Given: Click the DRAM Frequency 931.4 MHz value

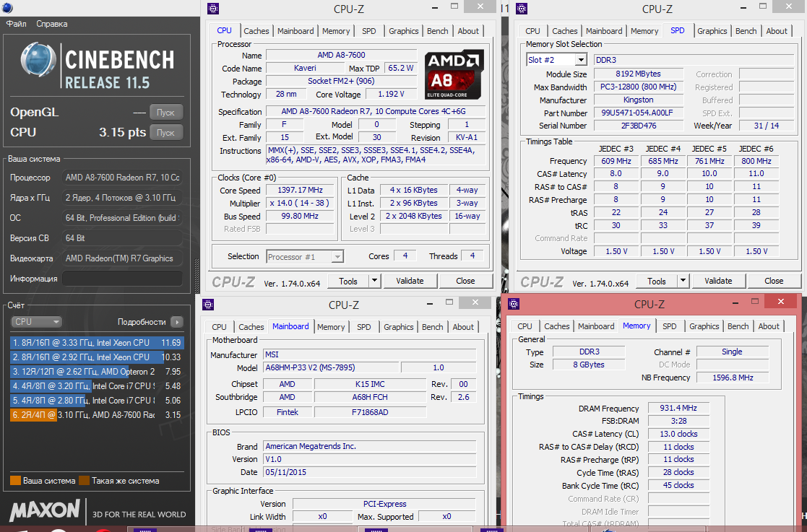Looking at the screenshot, I should pyautogui.click(x=678, y=408).
